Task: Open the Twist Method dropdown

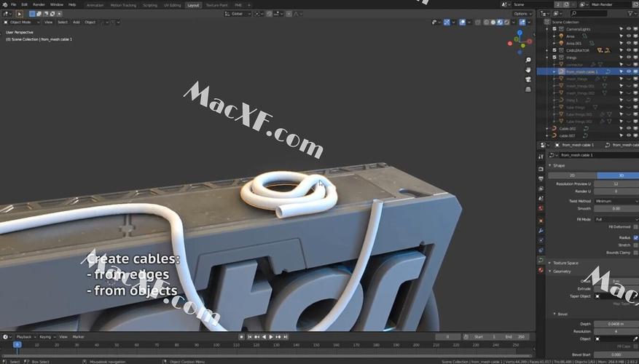Action: click(616, 201)
